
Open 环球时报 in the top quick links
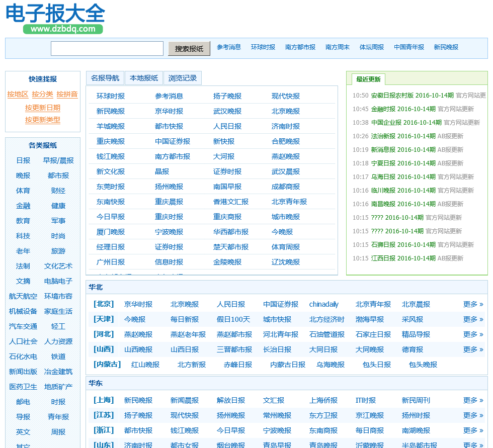[263, 47]
